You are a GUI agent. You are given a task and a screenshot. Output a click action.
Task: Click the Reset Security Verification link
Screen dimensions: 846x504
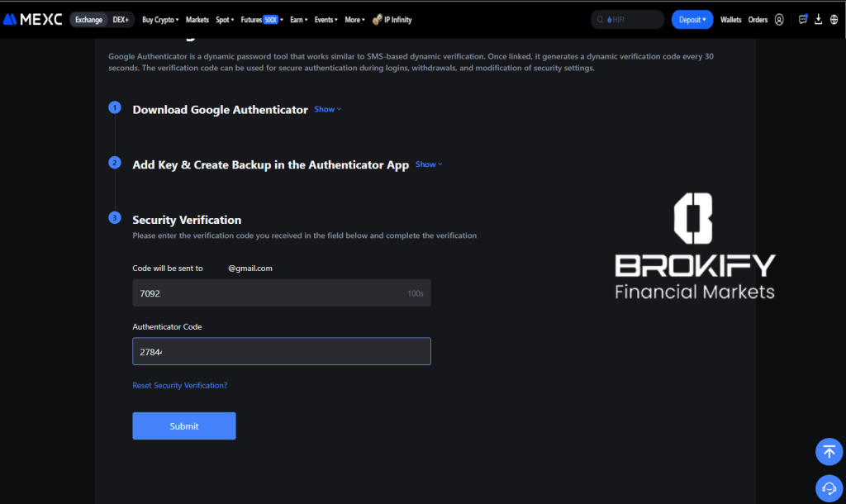[x=179, y=385]
